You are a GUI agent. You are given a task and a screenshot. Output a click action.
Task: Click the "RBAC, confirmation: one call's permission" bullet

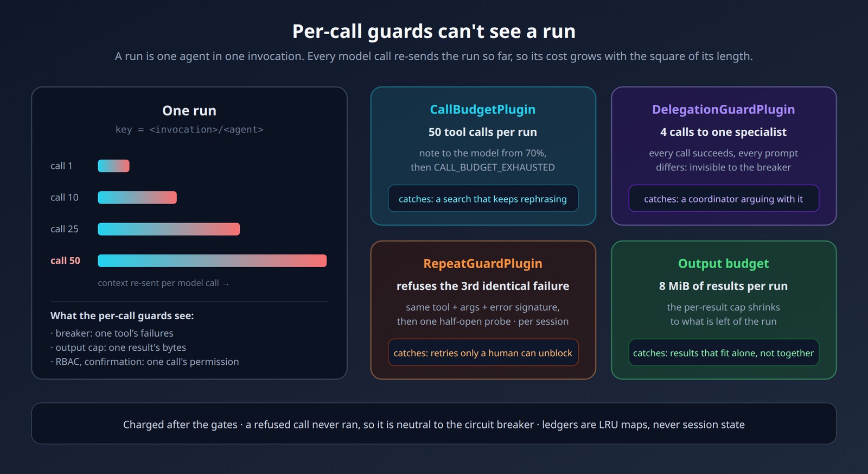pyautogui.click(x=145, y=362)
